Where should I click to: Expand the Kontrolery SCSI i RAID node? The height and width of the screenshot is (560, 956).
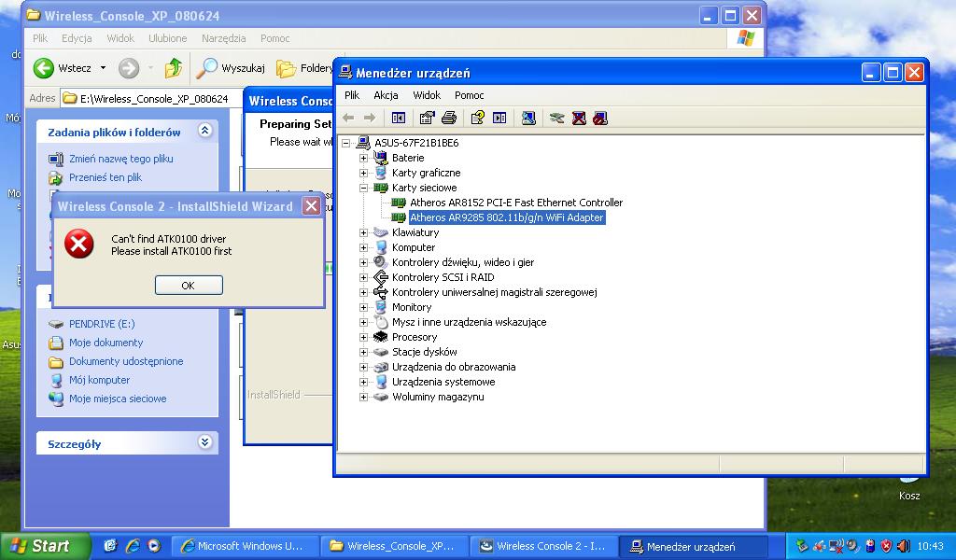click(364, 277)
